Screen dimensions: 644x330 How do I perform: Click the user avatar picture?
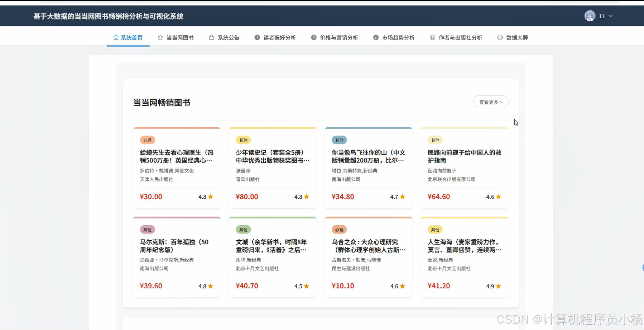(590, 16)
